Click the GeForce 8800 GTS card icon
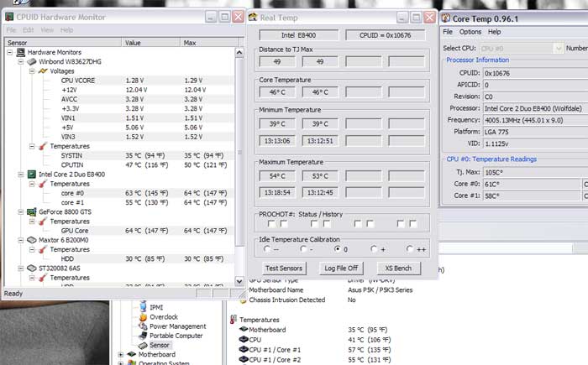This screenshot has width=588, height=365. [32, 211]
